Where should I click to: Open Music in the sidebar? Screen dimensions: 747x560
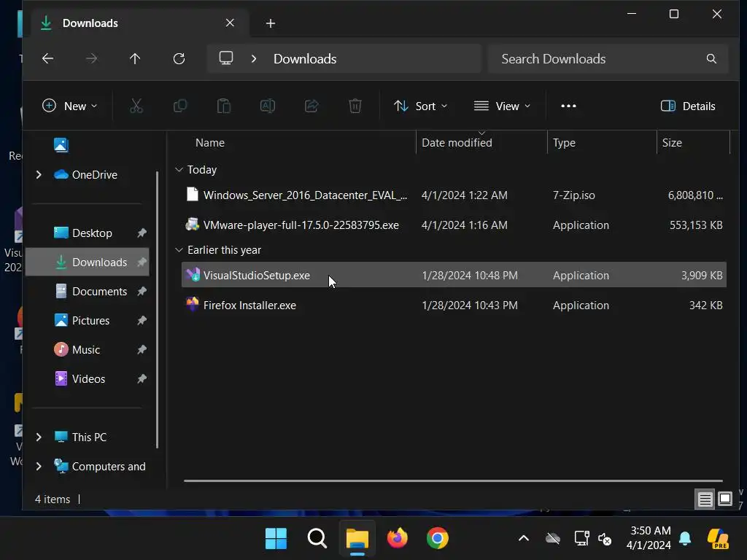click(x=86, y=349)
